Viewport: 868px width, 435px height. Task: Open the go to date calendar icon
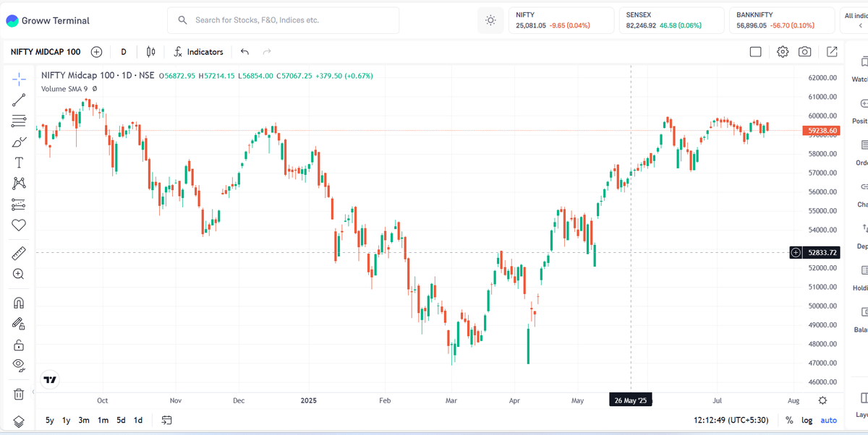coord(167,420)
